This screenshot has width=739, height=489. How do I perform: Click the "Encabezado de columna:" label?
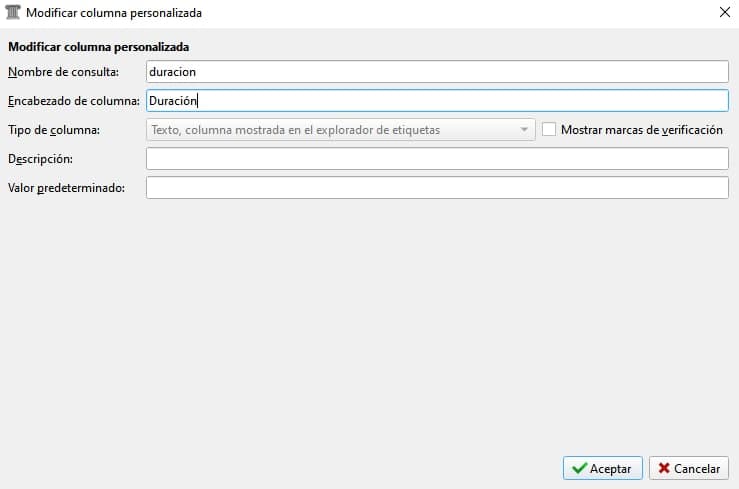[74, 101]
